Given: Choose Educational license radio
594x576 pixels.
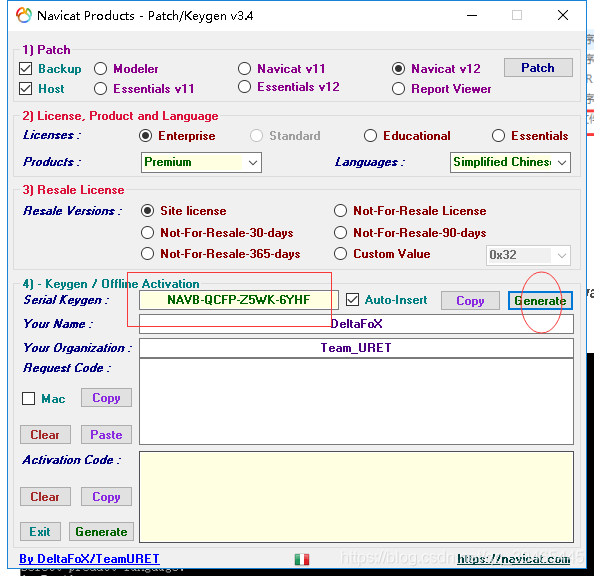Looking at the screenshot, I should (x=370, y=136).
